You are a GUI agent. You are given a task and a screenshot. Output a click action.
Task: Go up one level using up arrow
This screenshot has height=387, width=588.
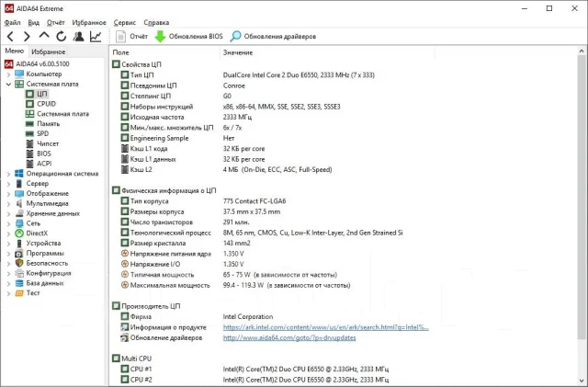click(44, 36)
